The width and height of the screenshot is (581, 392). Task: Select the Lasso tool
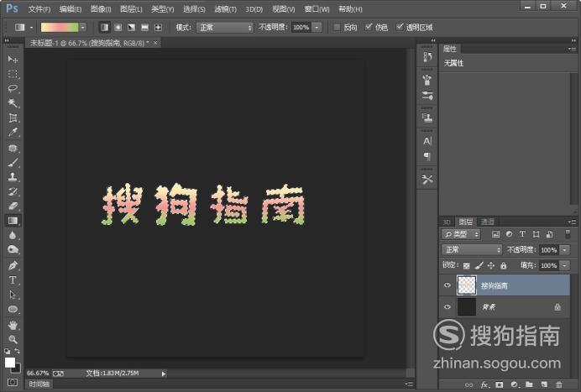click(13, 88)
